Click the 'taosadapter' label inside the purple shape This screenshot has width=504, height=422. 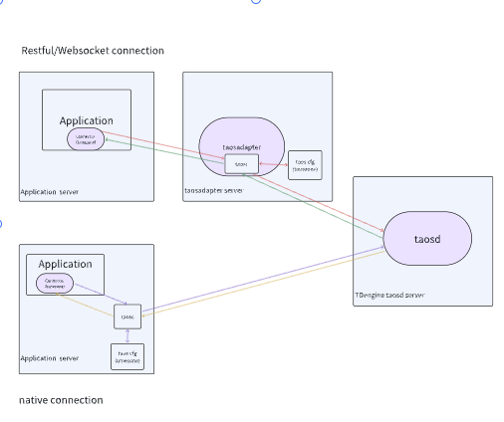tap(242, 147)
